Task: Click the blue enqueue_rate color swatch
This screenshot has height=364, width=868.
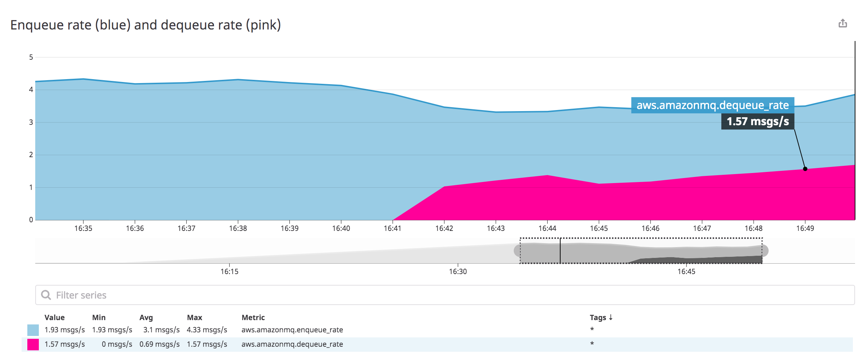Action: (32, 329)
